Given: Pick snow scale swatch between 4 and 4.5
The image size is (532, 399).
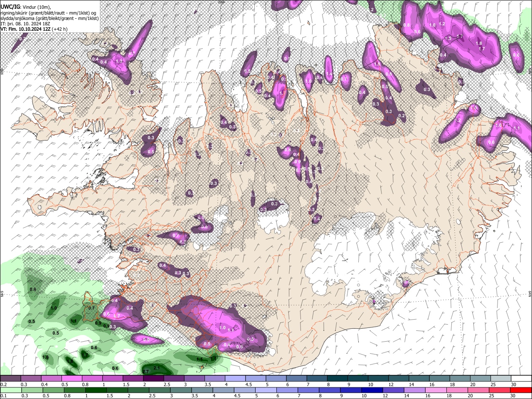Looking at the screenshot, I should [235, 379].
